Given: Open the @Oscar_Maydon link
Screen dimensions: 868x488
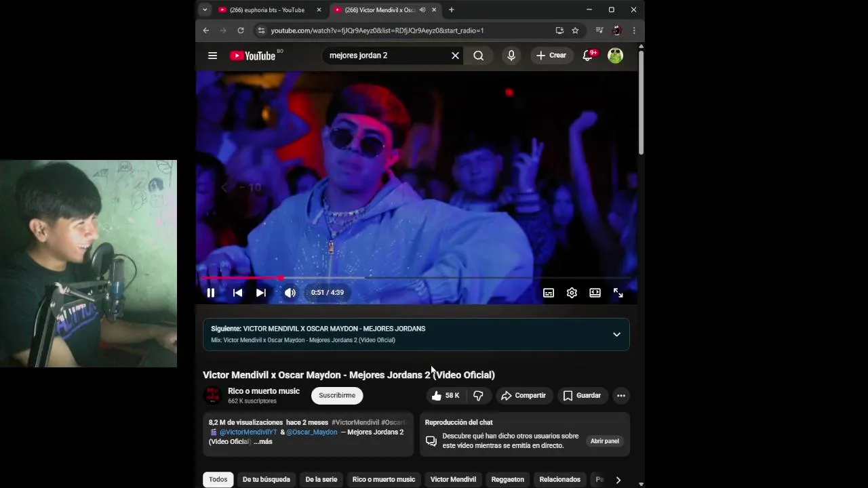Looking at the screenshot, I should point(311,432).
